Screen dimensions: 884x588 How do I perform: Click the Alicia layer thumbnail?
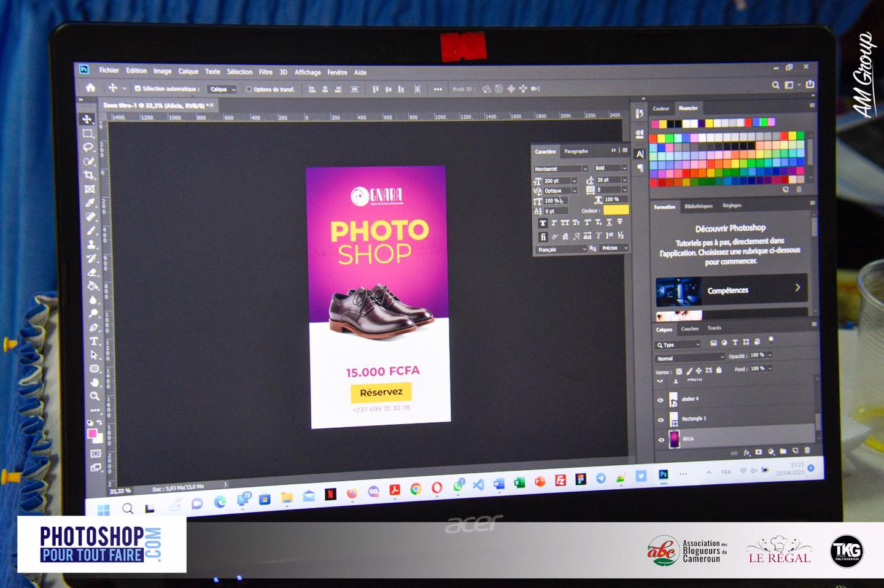673,439
